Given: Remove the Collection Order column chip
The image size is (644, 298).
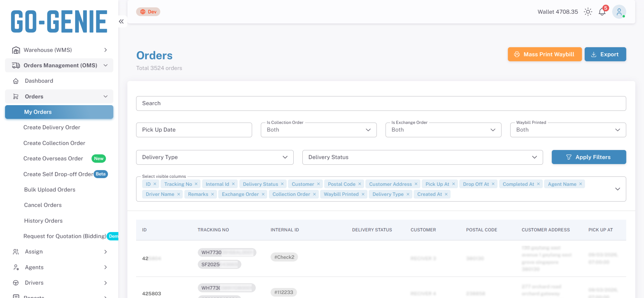Looking at the screenshot, I should coord(314,194).
